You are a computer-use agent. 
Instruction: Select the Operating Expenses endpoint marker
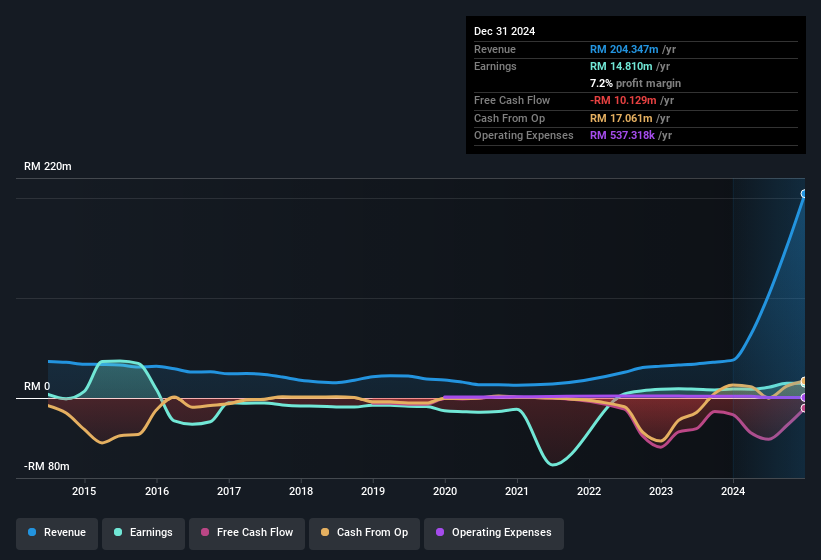coord(804,397)
